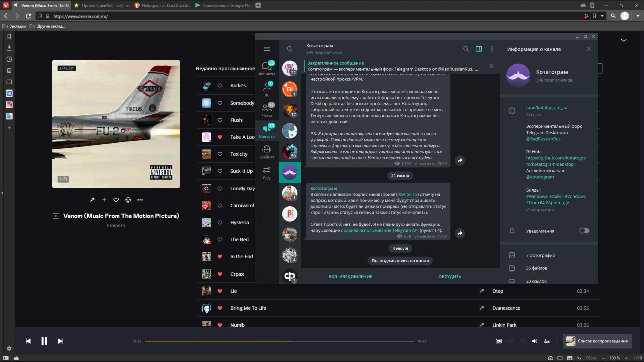The width and height of the screenshot is (644, 362).
Task: Show lyrics microphone icon under album cover
Action: point(92,200)
